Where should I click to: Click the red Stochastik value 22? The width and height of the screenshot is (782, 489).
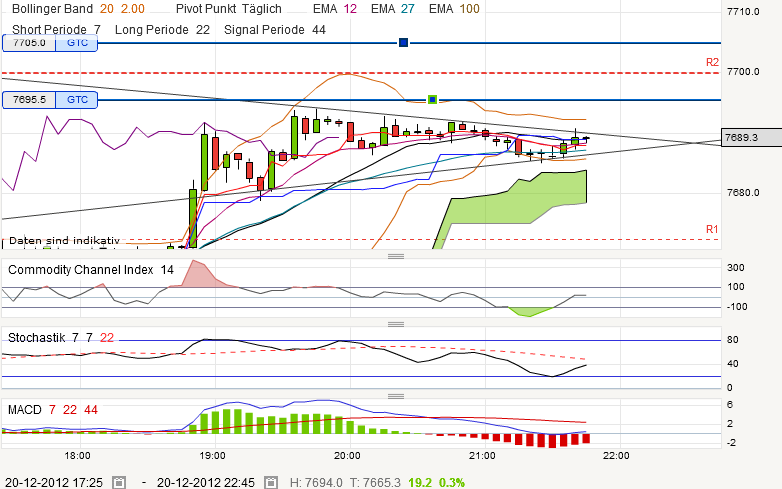[107, 338]
